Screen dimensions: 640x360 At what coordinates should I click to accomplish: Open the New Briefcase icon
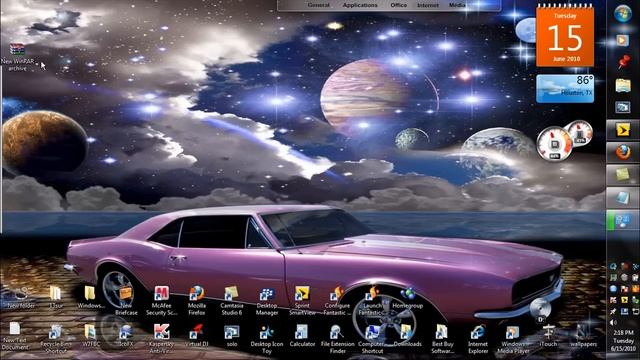126,301
